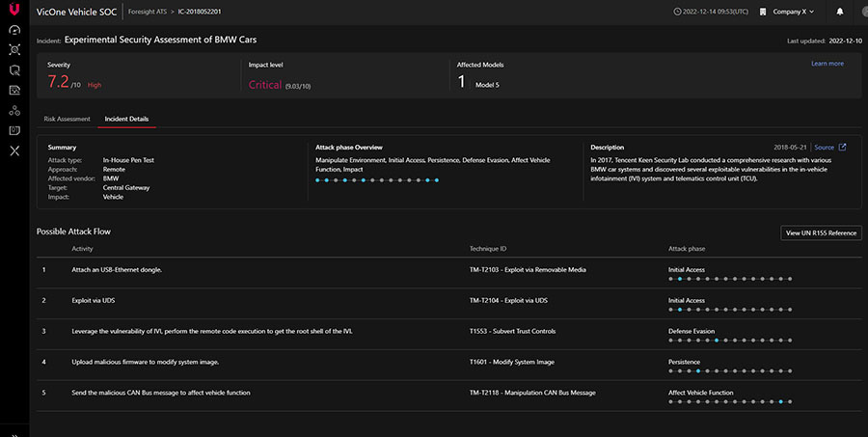Screen dimensions: 868x437
Task: Click the Activity column header
Action: click(82, 249)
